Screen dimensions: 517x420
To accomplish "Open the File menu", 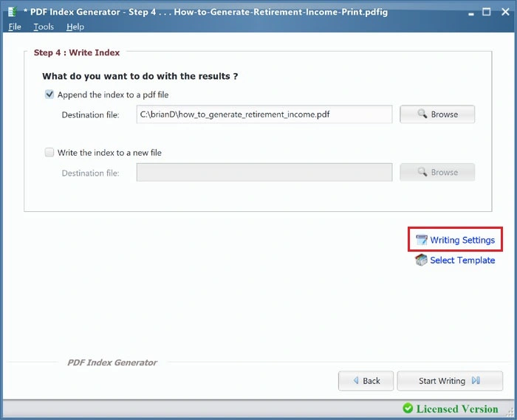I will 15,27.
